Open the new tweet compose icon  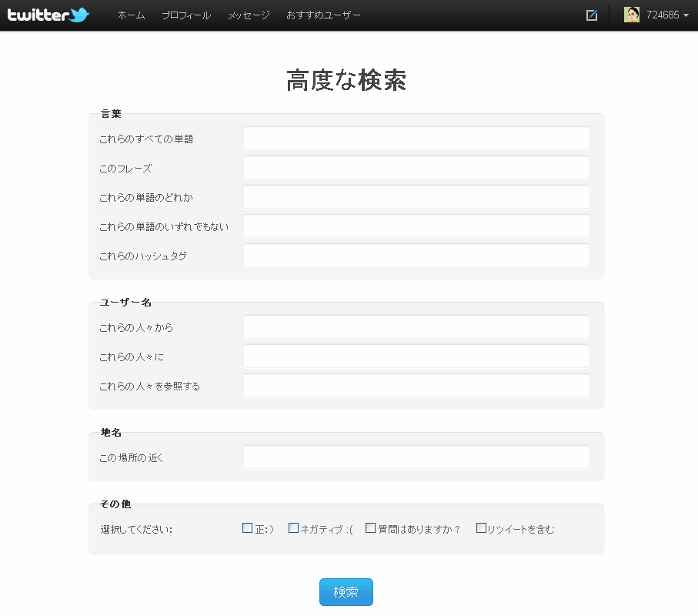click(x=591, y=15)
